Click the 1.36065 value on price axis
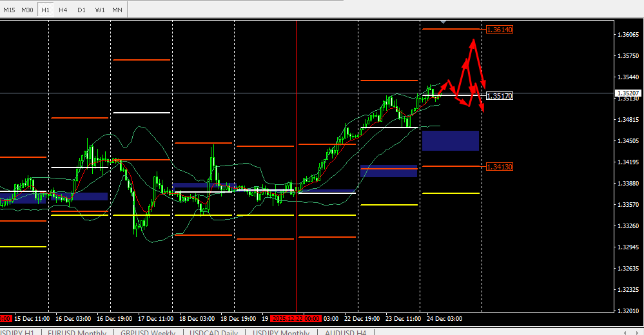The image size is (644, 335). (x=628, y=35)
